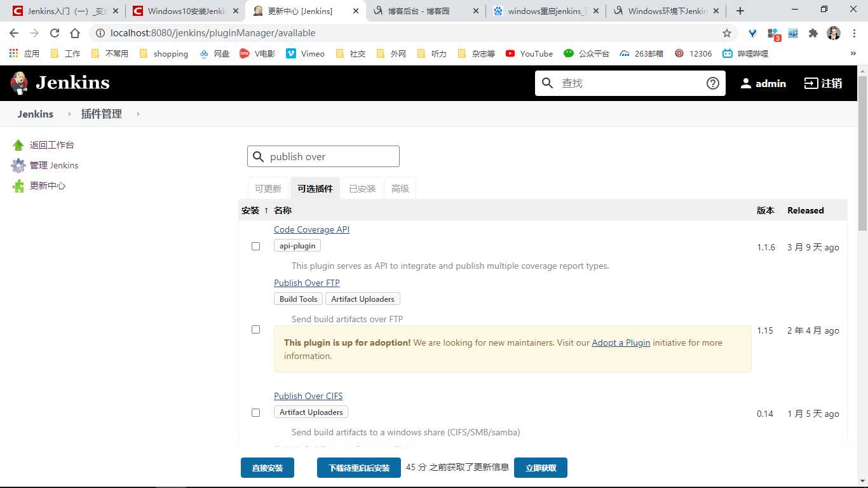Expand the 插件管理 breadcrumb dropdown arrow

click(138, 114)
